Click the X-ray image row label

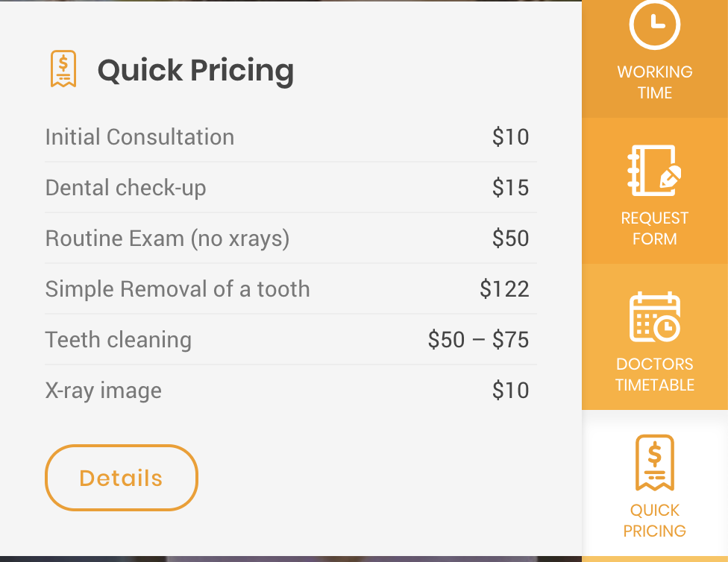click(x=103, y=391)
